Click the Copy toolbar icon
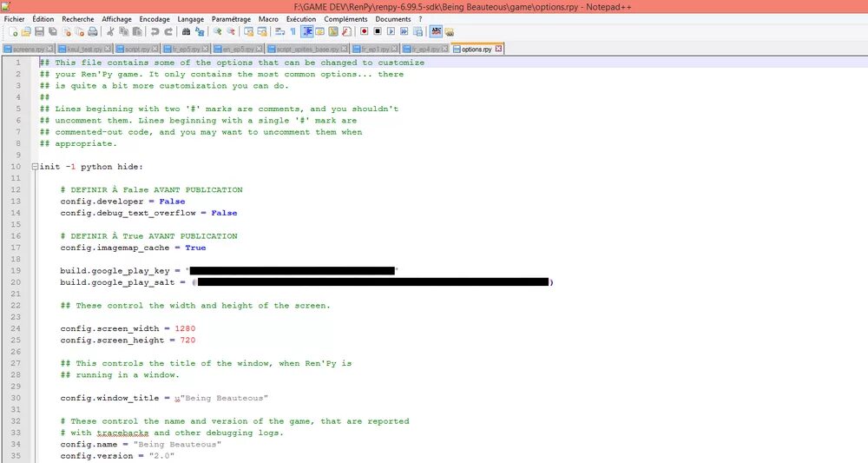The image size is (868, 463). pos(123,31)
